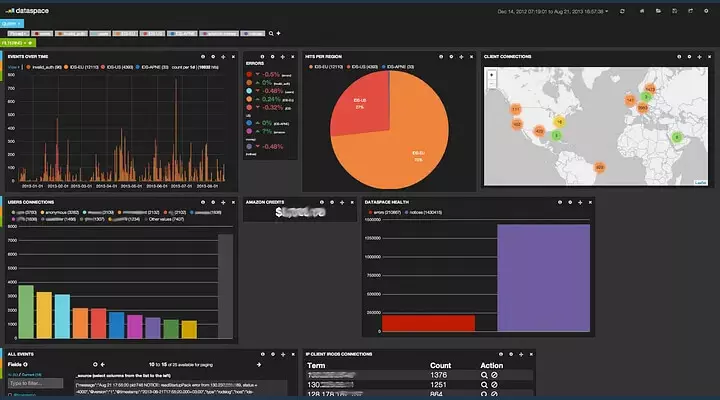Close the Hits Per Region panel
The height and width of the screenshot is (400, 720).
point(473,57)
